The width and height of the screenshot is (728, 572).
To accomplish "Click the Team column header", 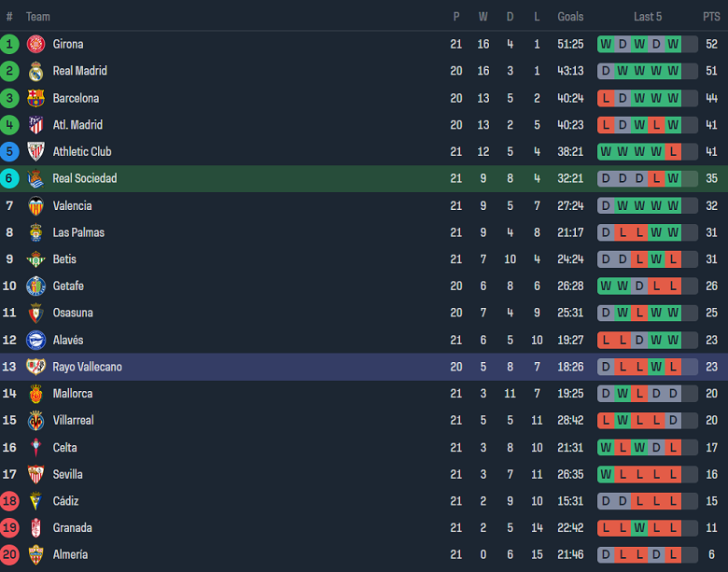I will [38, 17].
